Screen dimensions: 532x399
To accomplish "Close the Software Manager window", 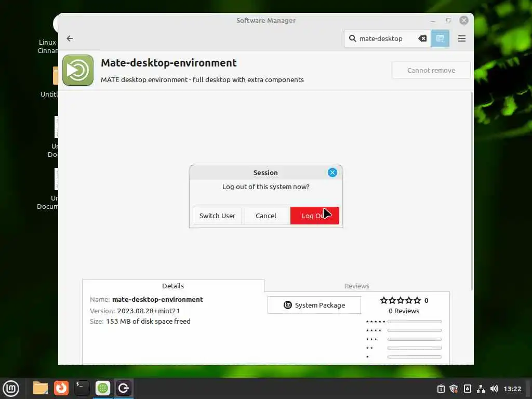I will coord(464,20).
